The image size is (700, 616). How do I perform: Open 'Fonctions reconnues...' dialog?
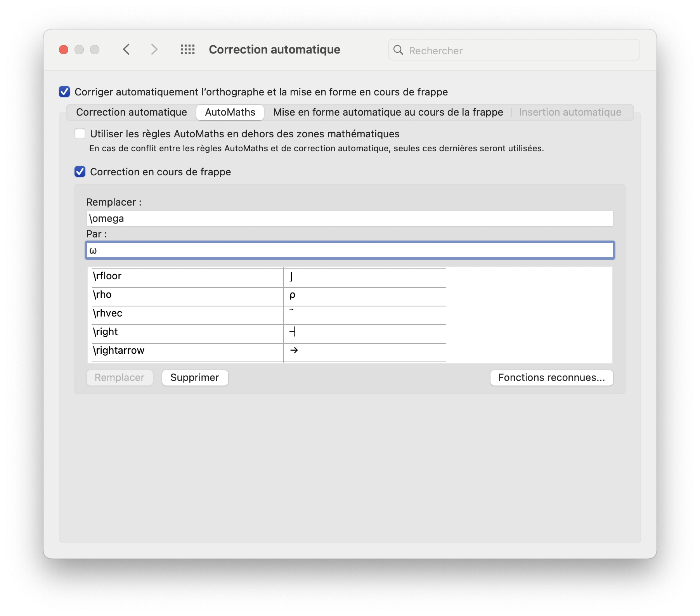click(551, 377)
